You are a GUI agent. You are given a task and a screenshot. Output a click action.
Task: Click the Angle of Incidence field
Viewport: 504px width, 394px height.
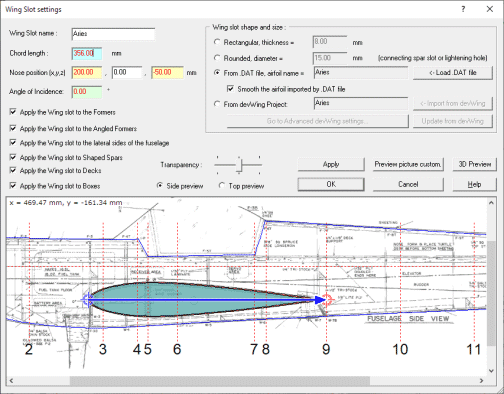pos(87,92)
